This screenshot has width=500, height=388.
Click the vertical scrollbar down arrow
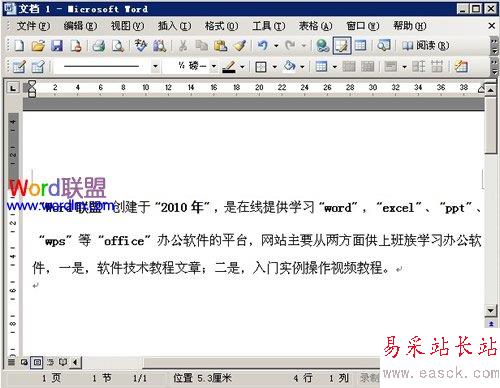490,311
